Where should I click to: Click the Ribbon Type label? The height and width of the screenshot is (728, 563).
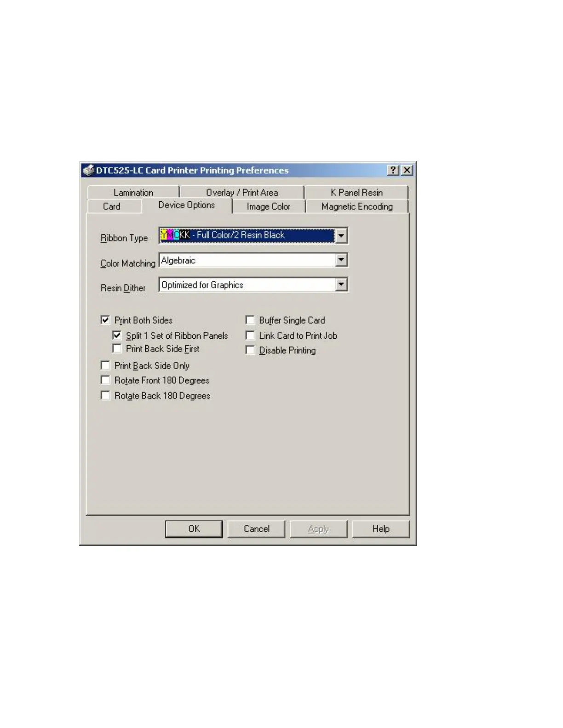tap(124, 238)
